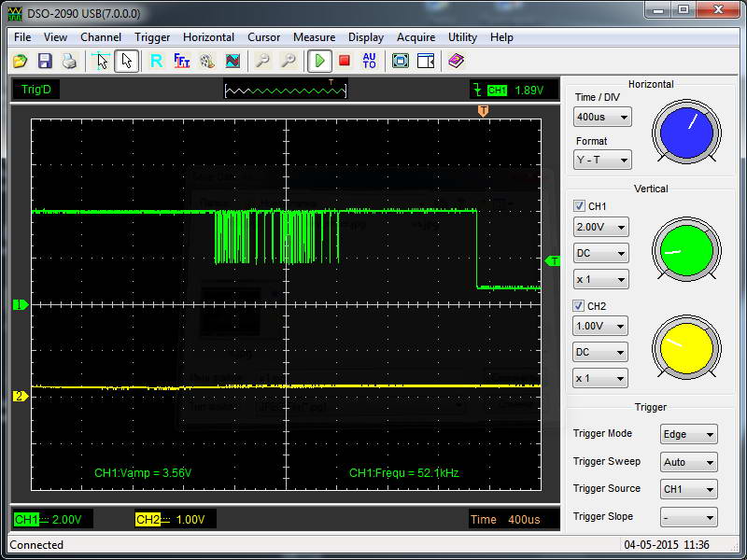Open the help book icon

(x=455, y=61)
